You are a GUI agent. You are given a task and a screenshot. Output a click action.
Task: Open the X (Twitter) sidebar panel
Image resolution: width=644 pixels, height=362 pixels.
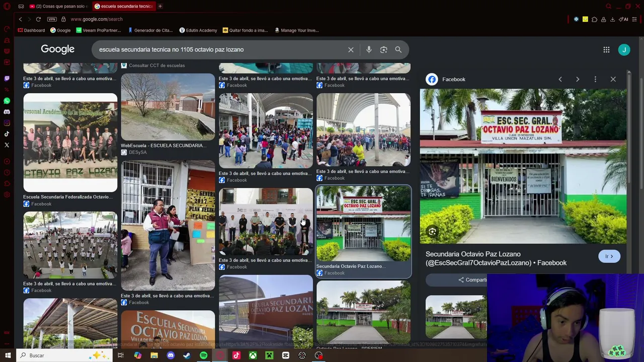pyautogui.click(x=7, y=145)
